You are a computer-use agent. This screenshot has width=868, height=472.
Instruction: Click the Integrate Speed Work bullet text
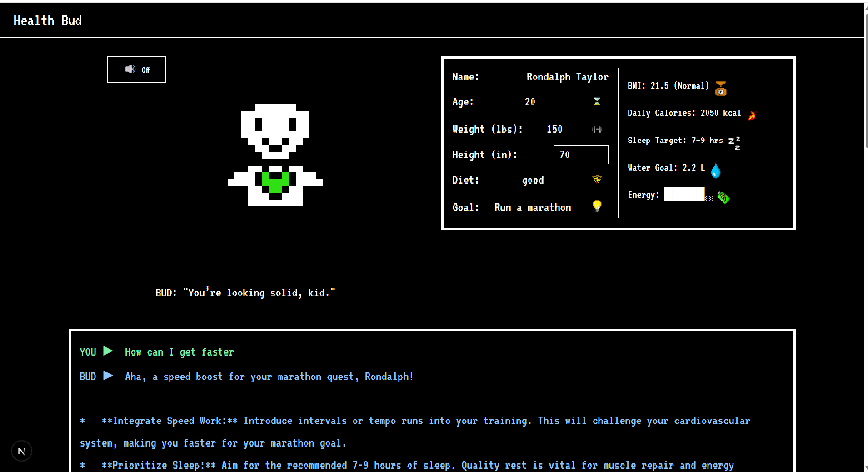point(415,432)
